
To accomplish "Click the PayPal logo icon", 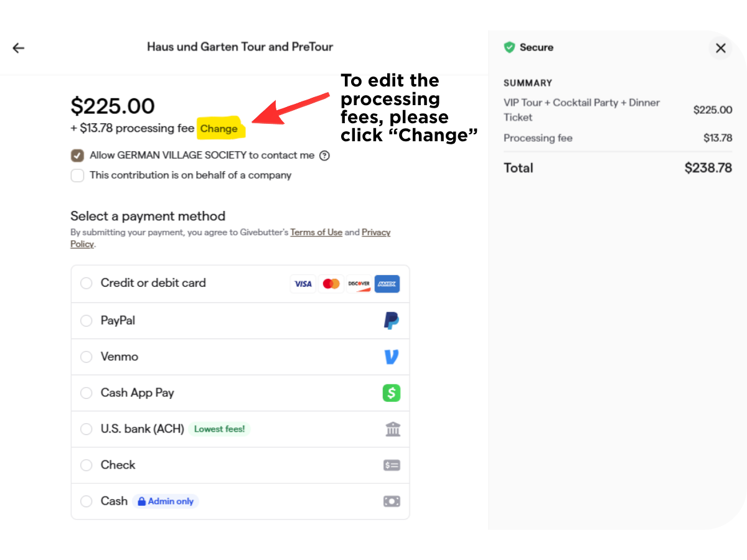I will pyautogui.click(x=392, y=320).
